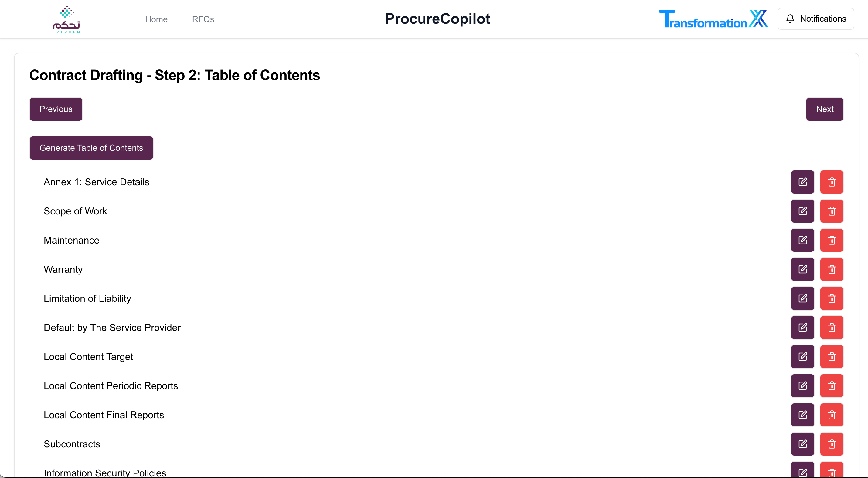The image size is (868, 478).
Task: Click edit icon for Warranty section
Action: tap(803, 269)
